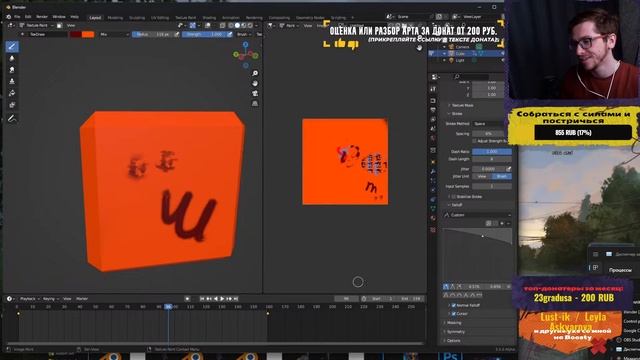Expand the Texture Mask panel
Image resolution: width=640 pixels, height=360 pixels.
pos(462,105)
